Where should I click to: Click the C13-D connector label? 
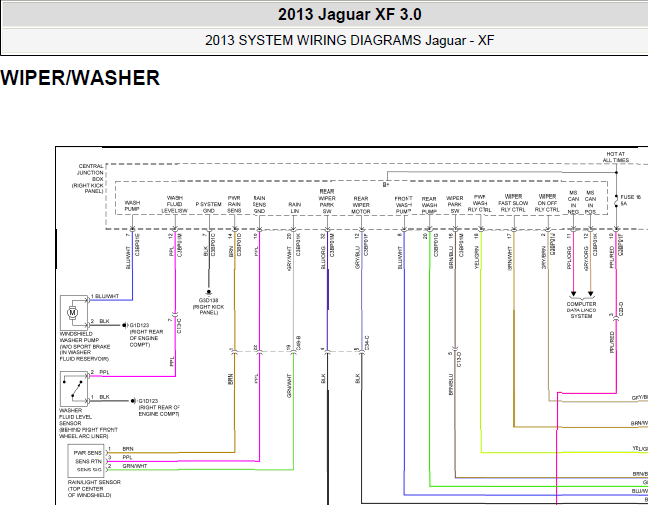459,360
